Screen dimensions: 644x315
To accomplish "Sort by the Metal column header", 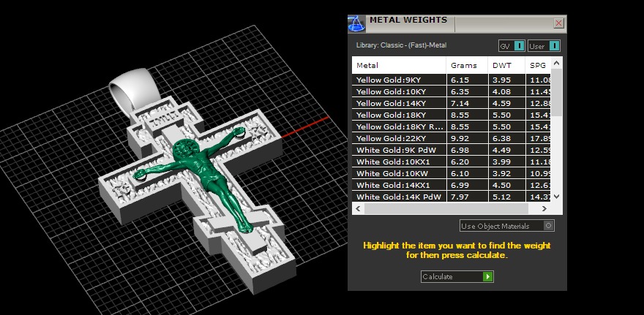I will point(399,65).
